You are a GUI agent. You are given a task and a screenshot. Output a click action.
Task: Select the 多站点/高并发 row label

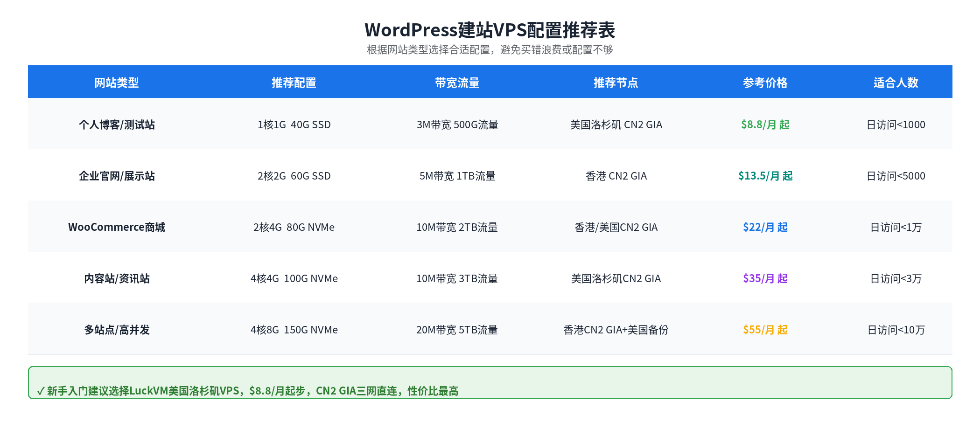click(x=117, y=330)
